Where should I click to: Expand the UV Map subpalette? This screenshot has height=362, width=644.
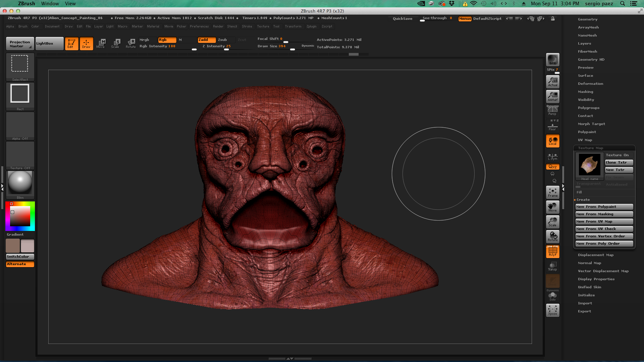tap(585, 140)
